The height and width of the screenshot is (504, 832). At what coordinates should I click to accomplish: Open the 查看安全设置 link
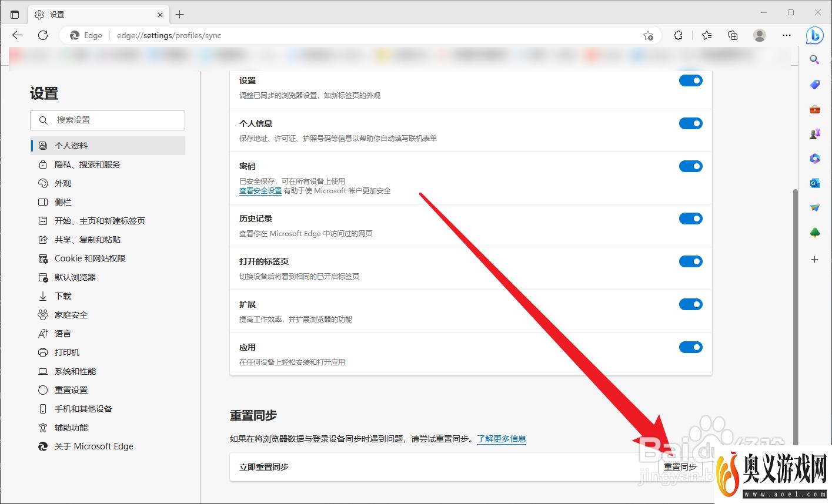click(260, 191)
